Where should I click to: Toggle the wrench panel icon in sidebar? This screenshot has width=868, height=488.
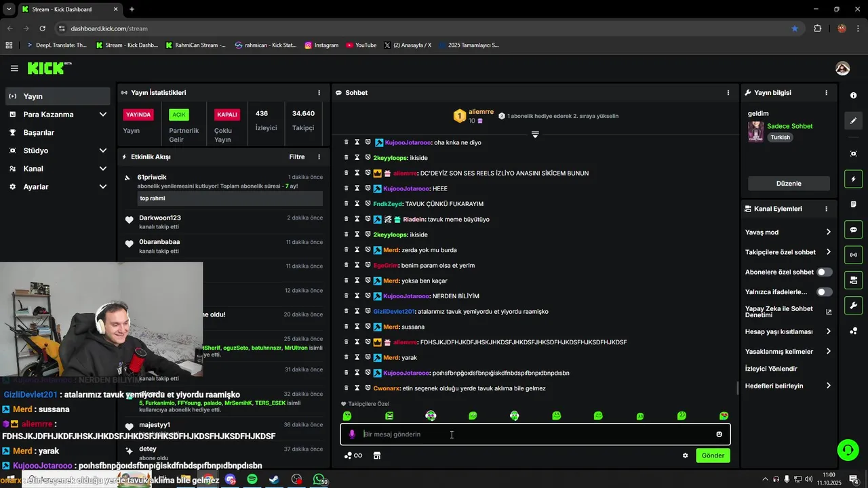[x=853, y=306]
